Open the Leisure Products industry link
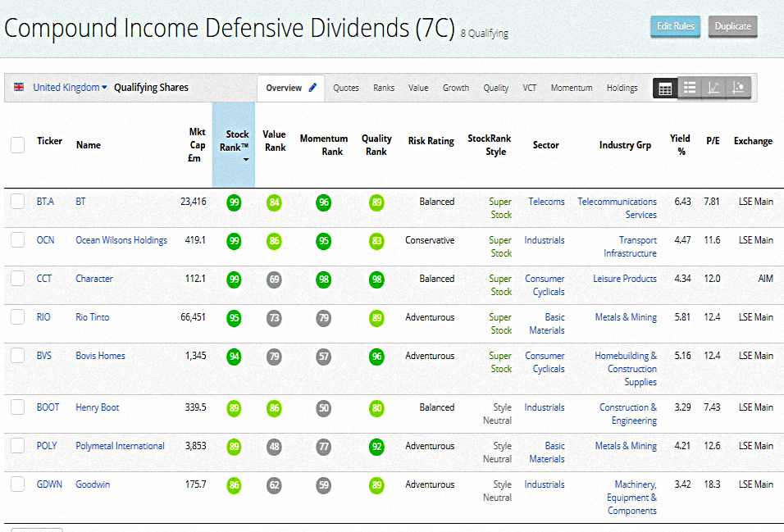 pos(625,279)
